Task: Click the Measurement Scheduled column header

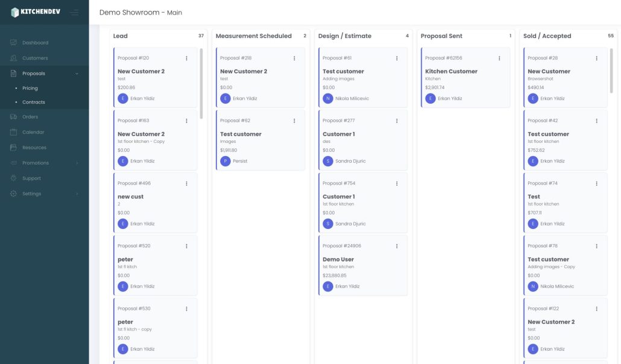Action: point(253,36)
